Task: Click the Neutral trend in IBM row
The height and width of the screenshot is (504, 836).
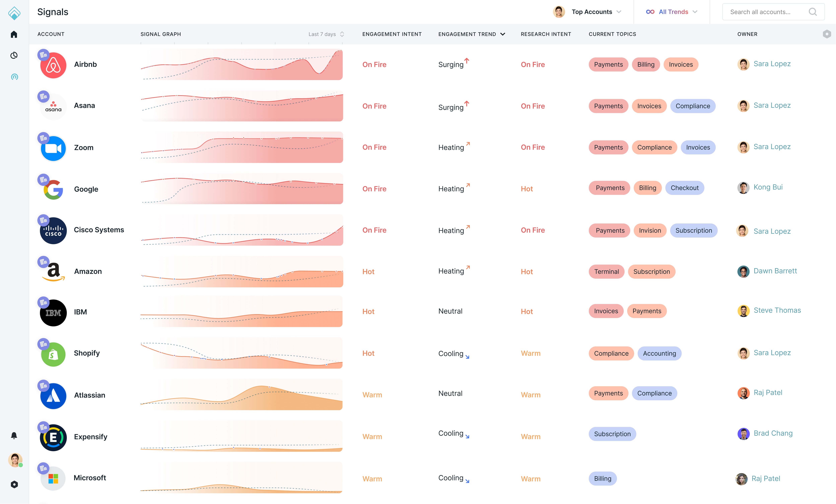Action: pos(450,311)
